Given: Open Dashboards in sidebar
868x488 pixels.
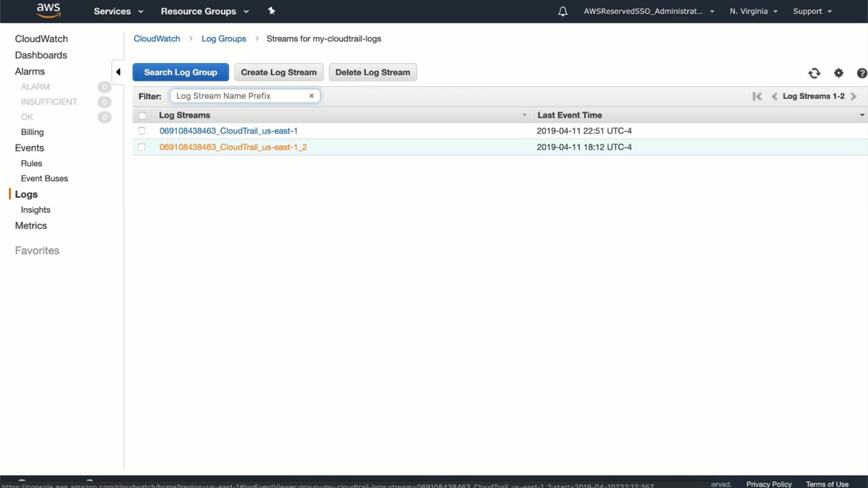Looking at the screenshot, I should [x=41, y=55].
